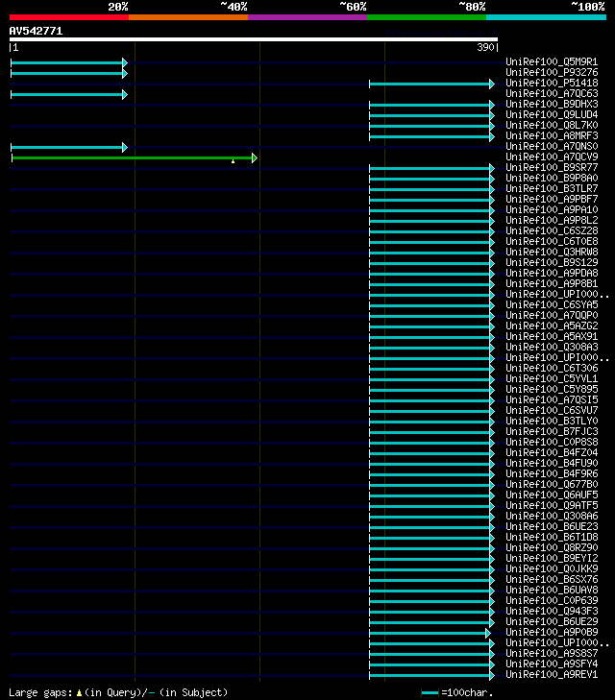Screen dimensions: 615x700
Task: Click the label UniRef100_B4F9R6
Action: [552, 473]
